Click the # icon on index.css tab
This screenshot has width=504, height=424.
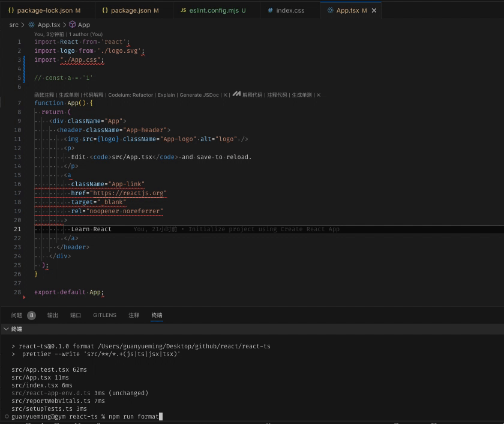coord(270,10)
